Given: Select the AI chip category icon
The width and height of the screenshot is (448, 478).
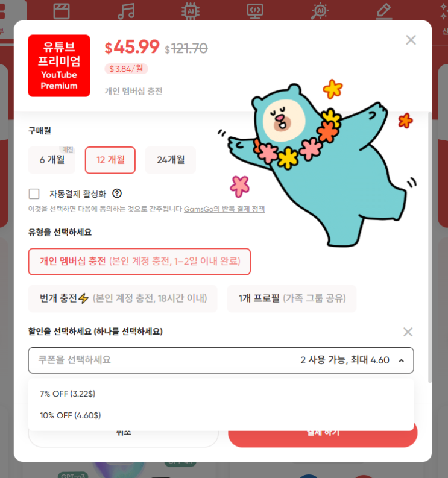Looking at the screenshot, I should (191, 11).
